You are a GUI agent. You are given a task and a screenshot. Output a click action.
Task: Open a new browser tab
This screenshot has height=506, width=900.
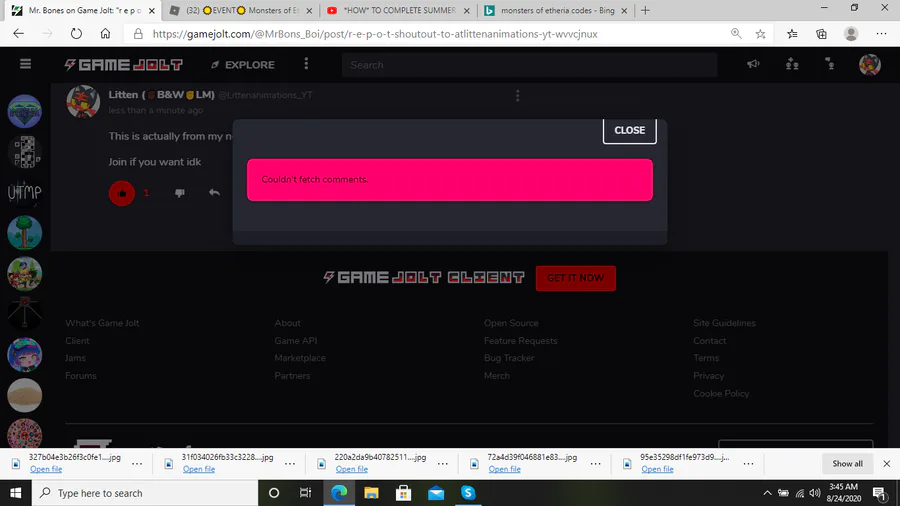pos(645,10)
